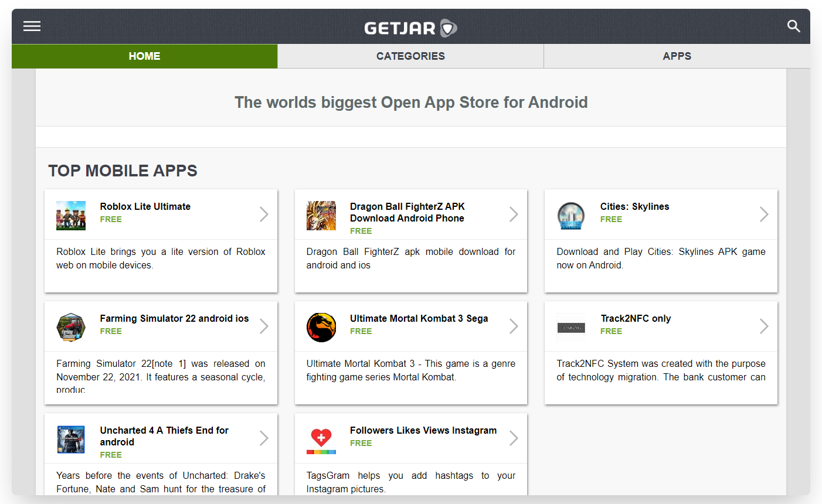Image resolution: width=822 pixels, height=504 pixels.
Task: Open the Dragon Ball FighterZ APK Download link
Action: [x=407, y=212]
